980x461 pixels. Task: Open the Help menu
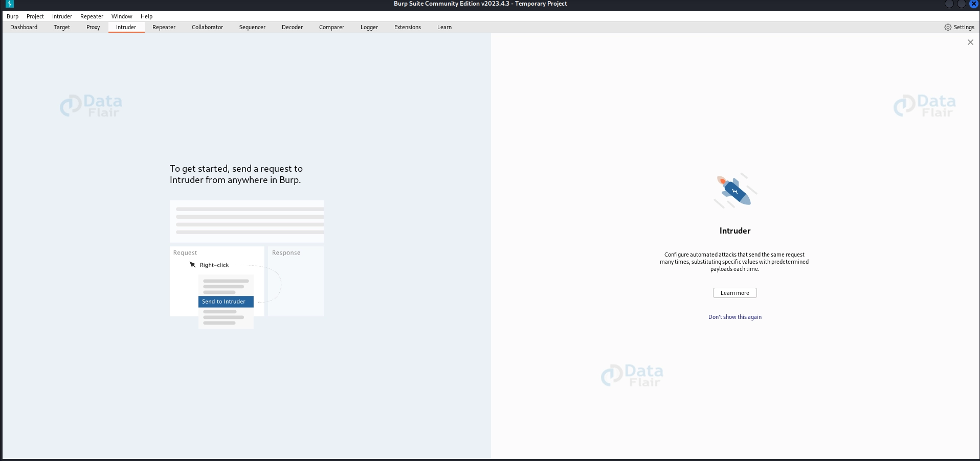(x=146, y=16)
